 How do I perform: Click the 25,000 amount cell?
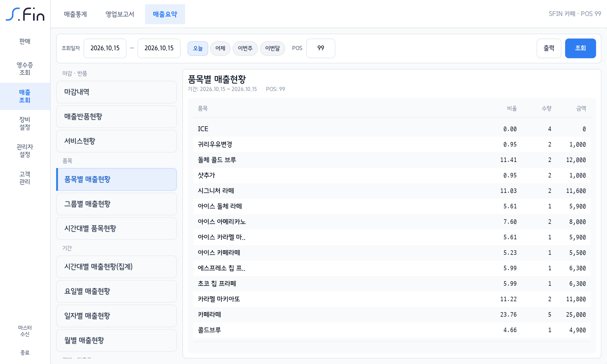click(576, 315)
